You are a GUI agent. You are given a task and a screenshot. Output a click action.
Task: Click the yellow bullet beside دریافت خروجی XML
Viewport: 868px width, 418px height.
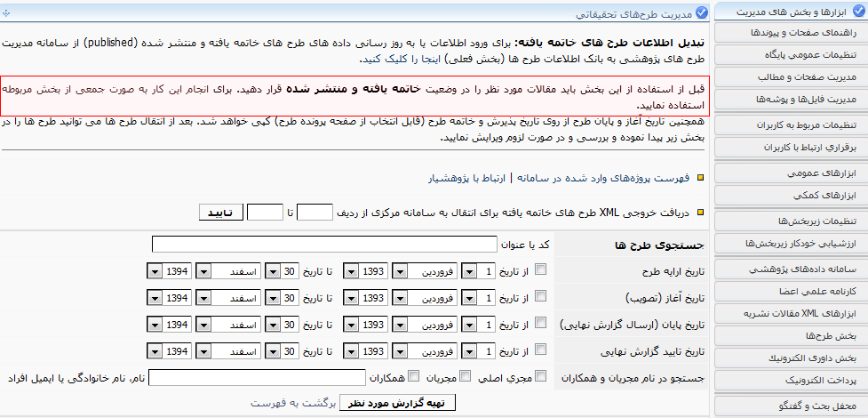coord(699,213)
